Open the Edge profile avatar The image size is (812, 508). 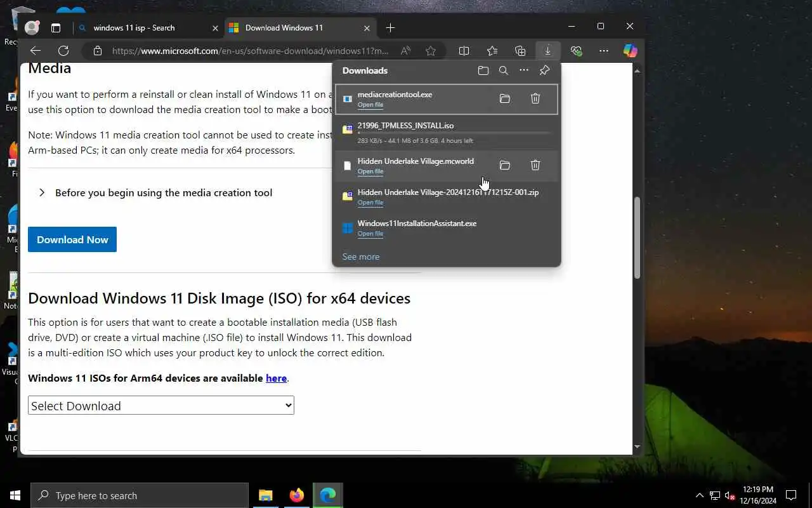click(32, 27)
